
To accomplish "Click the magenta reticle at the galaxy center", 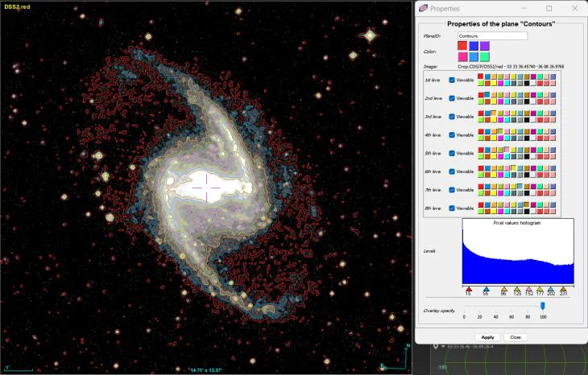I will pyautogui.click(x=207, y=187).
